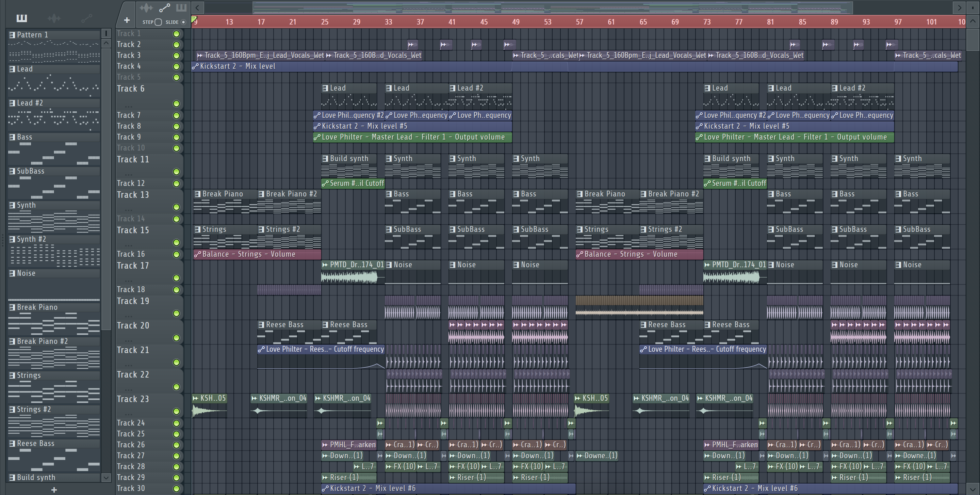Click the timeline scroll-left arrow button
980x495 pixels.
(197, 7)
